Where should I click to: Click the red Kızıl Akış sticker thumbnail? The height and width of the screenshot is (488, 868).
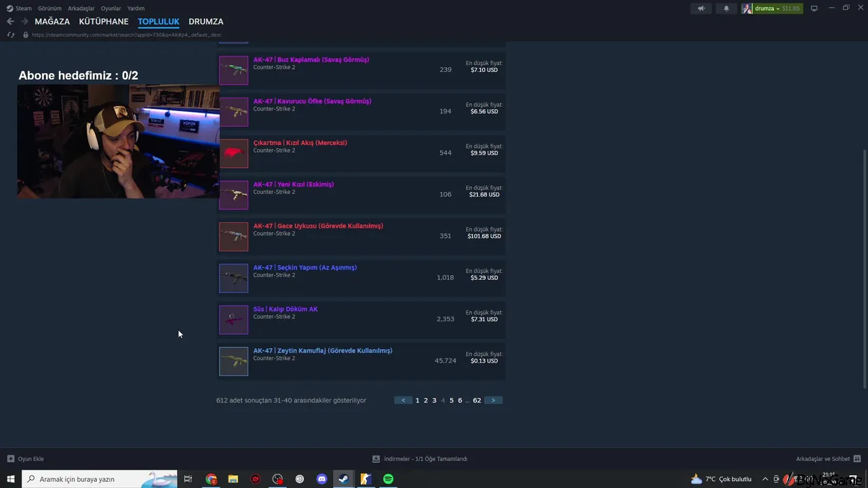[x=233, y=153]
